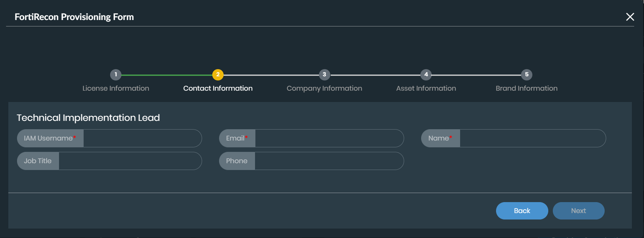Focus the Phone input field
Image resolution: width=644 pixels, height=238 pixels.
click(x=329, y=161)
